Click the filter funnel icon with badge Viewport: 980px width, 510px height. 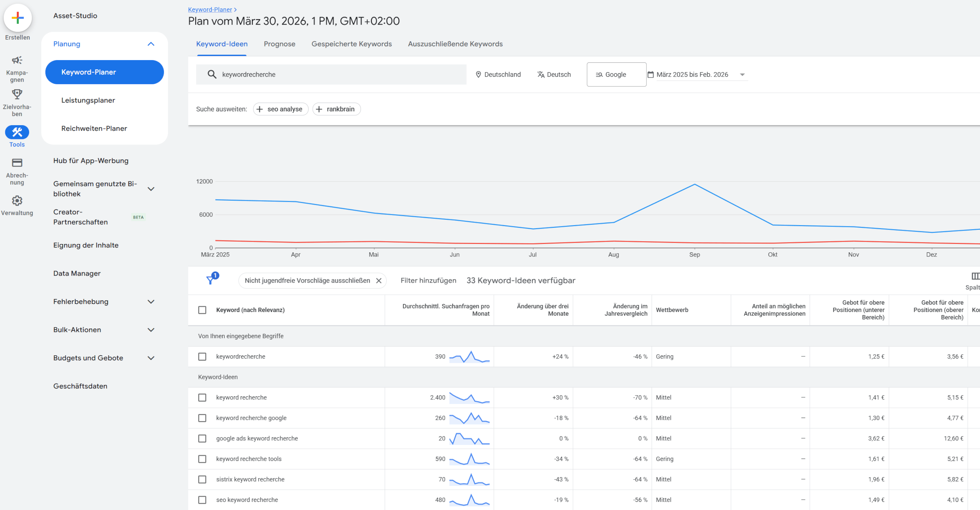tap(211, 280)
